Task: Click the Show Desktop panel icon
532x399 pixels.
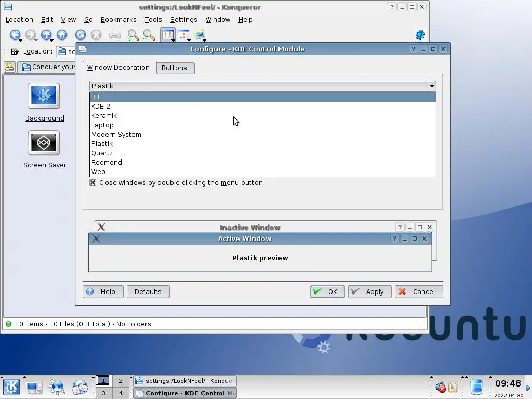Action: pos(34,387)
